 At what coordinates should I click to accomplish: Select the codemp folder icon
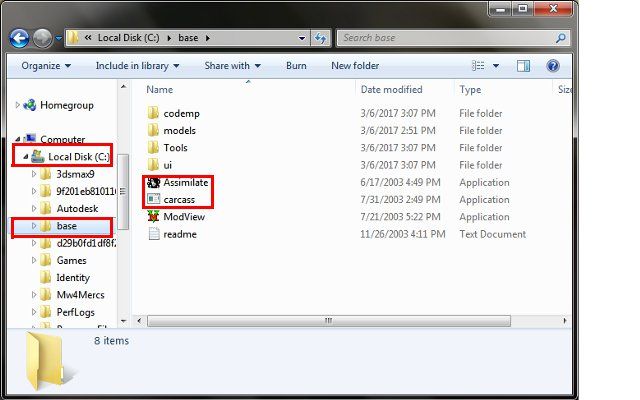[153, 113]
